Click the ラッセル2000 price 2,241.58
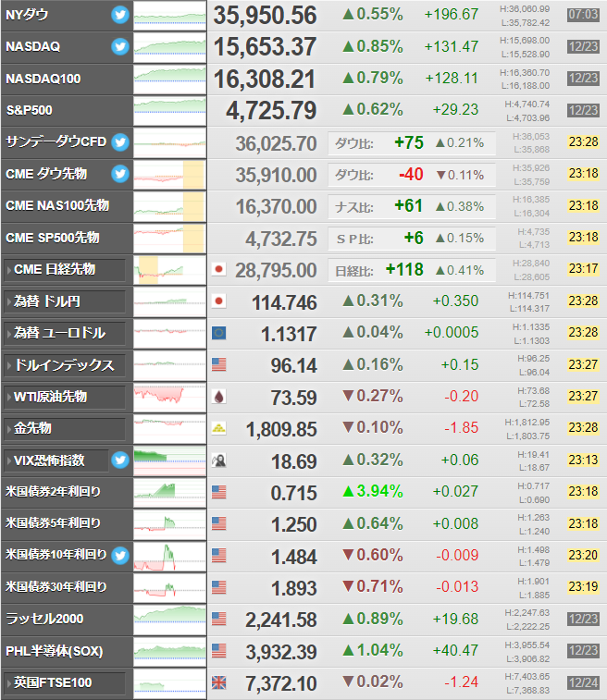 pyautogui.click(x=281, y=620)
